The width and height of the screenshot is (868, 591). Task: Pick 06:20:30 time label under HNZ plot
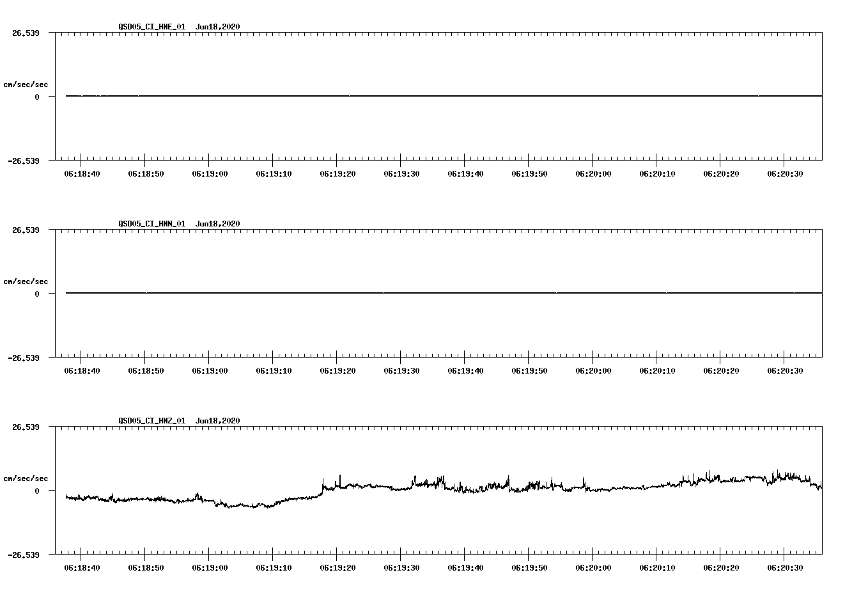coord(785,568)
